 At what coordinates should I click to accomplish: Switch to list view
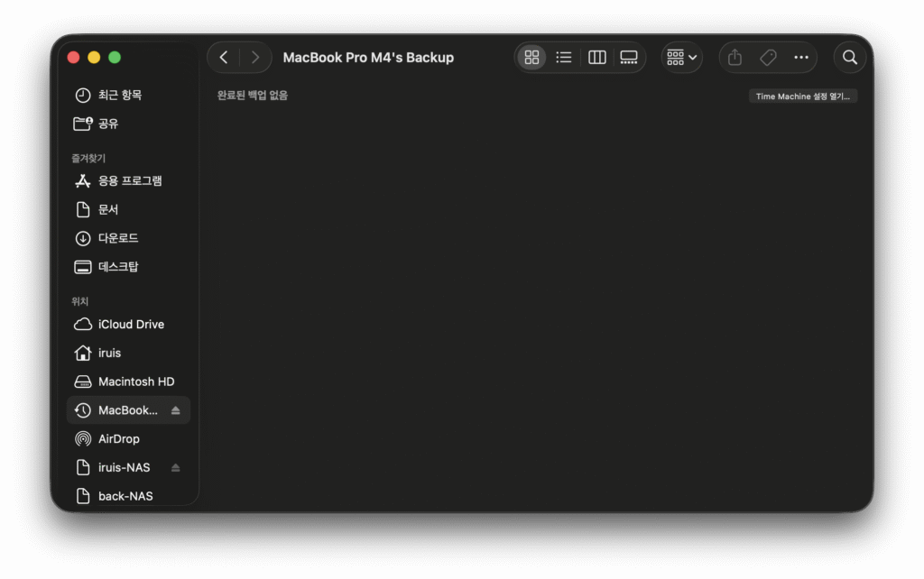pyautogui.click(x=564, y=58)
